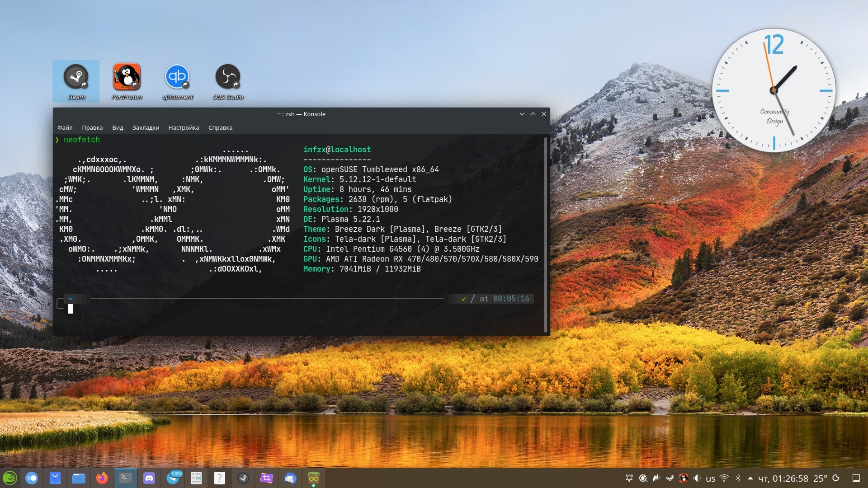Open notifications via the bell icon

tap(629, 477)
